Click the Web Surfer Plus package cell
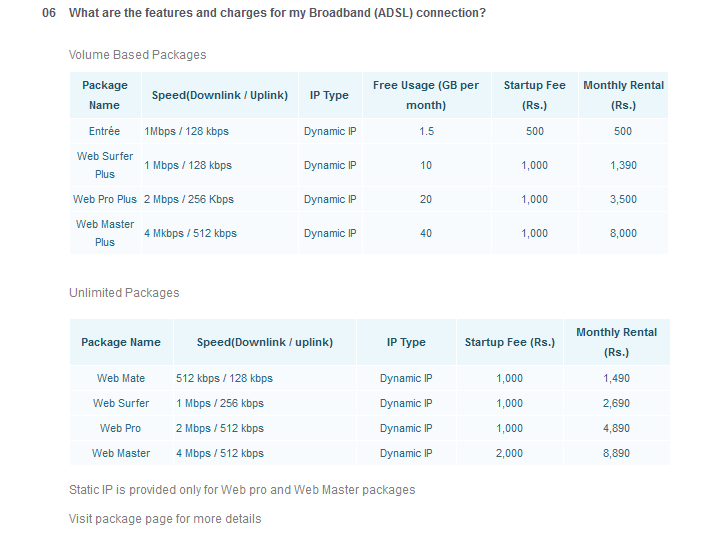 [105, 165]
